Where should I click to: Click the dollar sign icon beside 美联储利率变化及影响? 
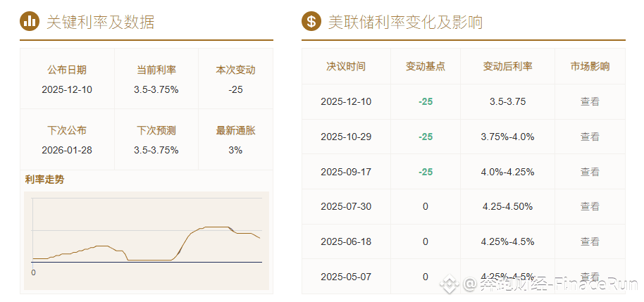point(311,22)
